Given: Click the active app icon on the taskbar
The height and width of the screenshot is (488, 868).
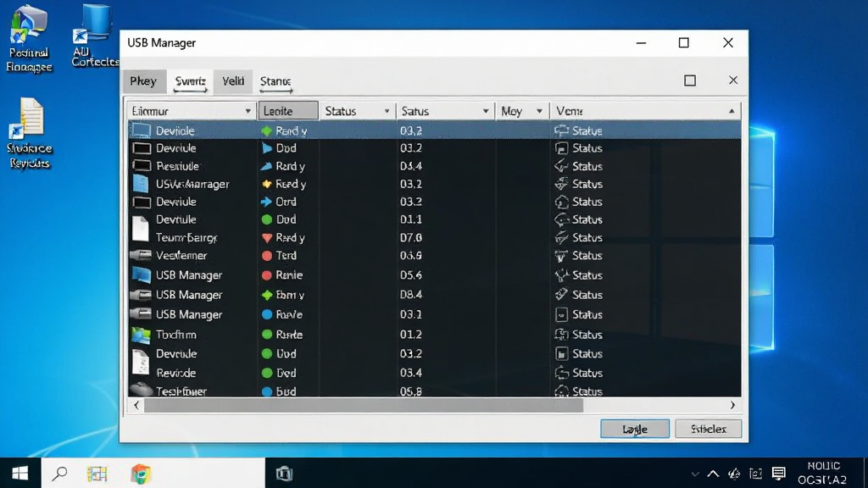Looking at the screenshot, I should coord(284,474).
